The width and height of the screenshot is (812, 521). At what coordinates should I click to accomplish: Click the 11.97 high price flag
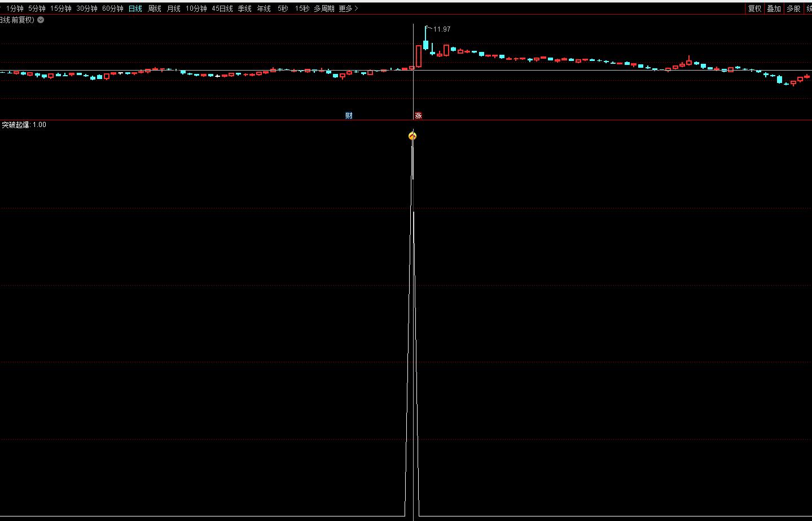[441, 29]
